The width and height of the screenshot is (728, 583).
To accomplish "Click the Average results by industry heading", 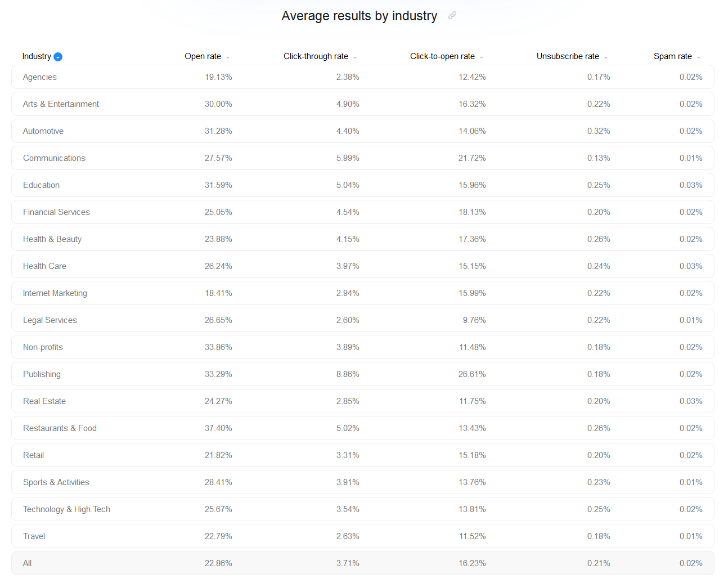I will [x=359, y=16].
